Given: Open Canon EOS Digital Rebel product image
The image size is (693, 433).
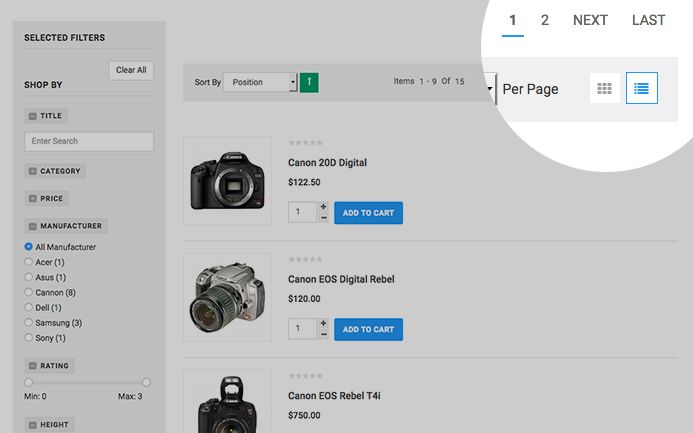Looking at the screenshot, I should tap(227, 297).
